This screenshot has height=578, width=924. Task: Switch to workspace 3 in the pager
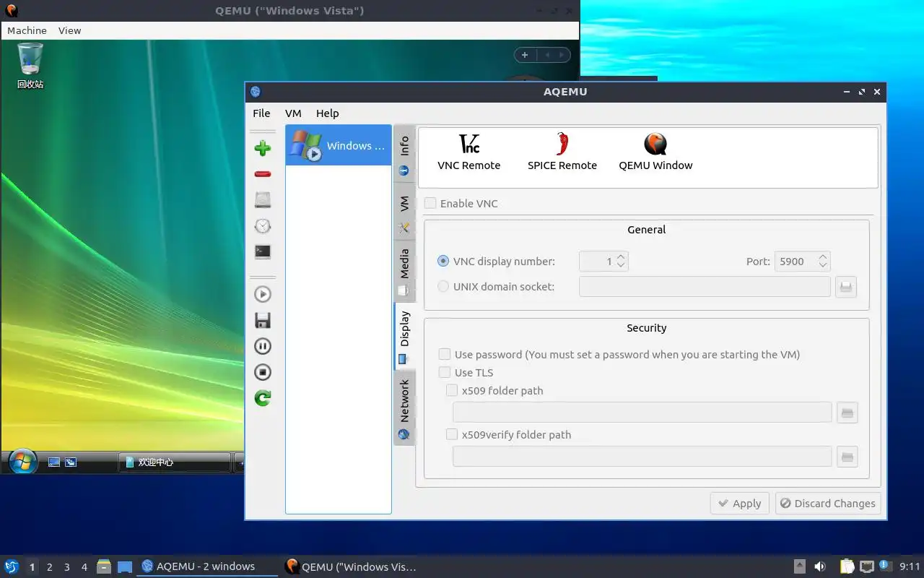[x=67, y=567]
